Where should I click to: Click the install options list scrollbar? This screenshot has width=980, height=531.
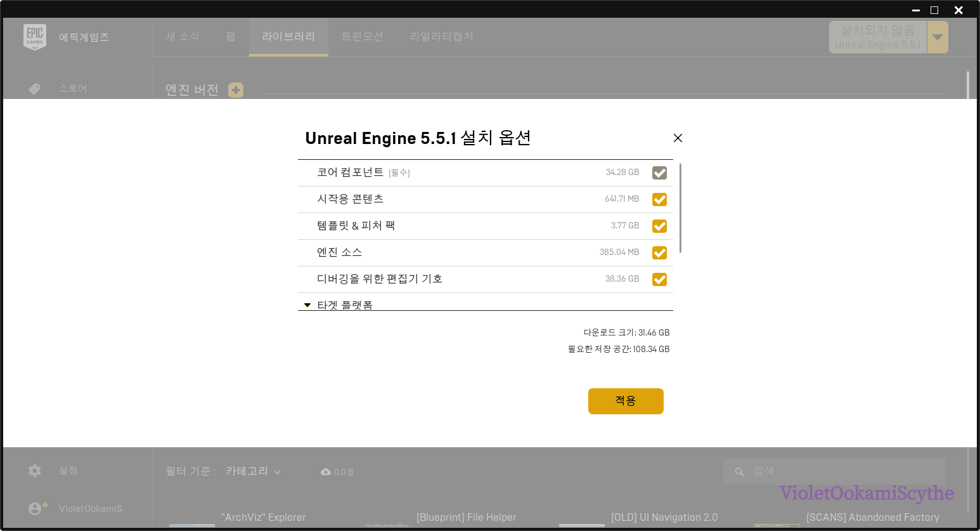pos(680,208)
